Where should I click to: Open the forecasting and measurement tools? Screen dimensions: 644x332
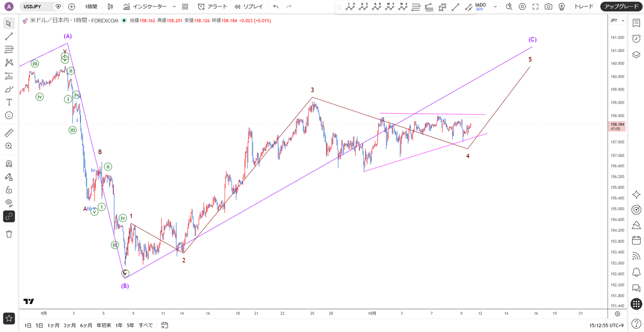point(9,76)
